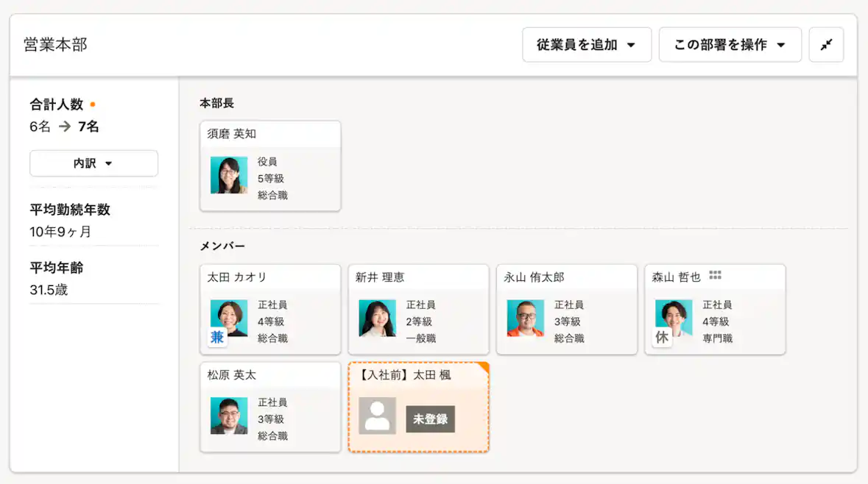Click 新井 理恵's profile photo
The height and width of the screenshot is (484, 868).
click(x=377, y=319)
